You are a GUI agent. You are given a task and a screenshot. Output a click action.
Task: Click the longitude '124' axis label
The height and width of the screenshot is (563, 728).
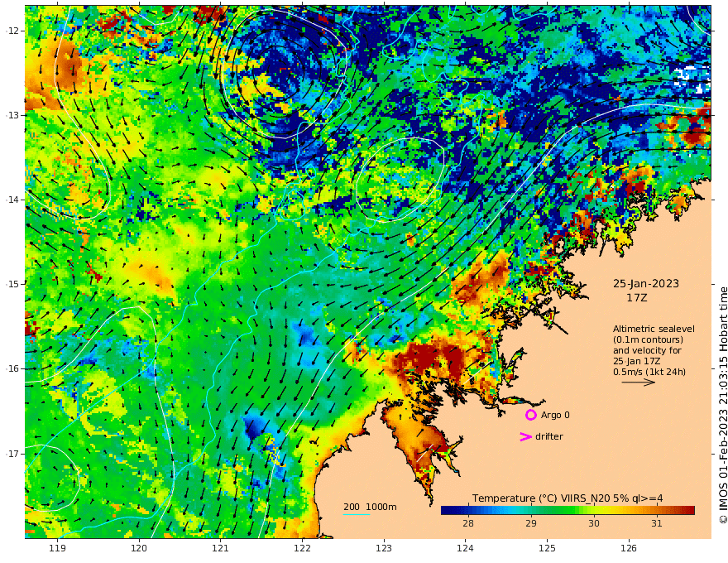click(465, 549)
